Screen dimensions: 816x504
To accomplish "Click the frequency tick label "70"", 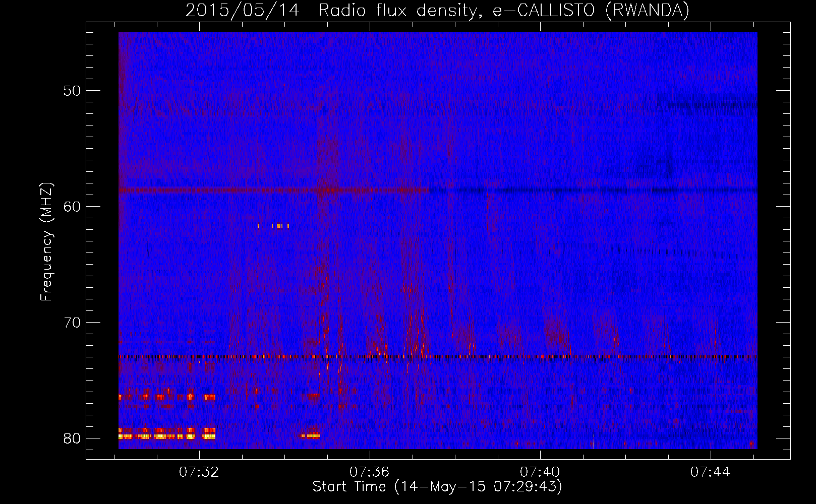I will click(72, 323).
